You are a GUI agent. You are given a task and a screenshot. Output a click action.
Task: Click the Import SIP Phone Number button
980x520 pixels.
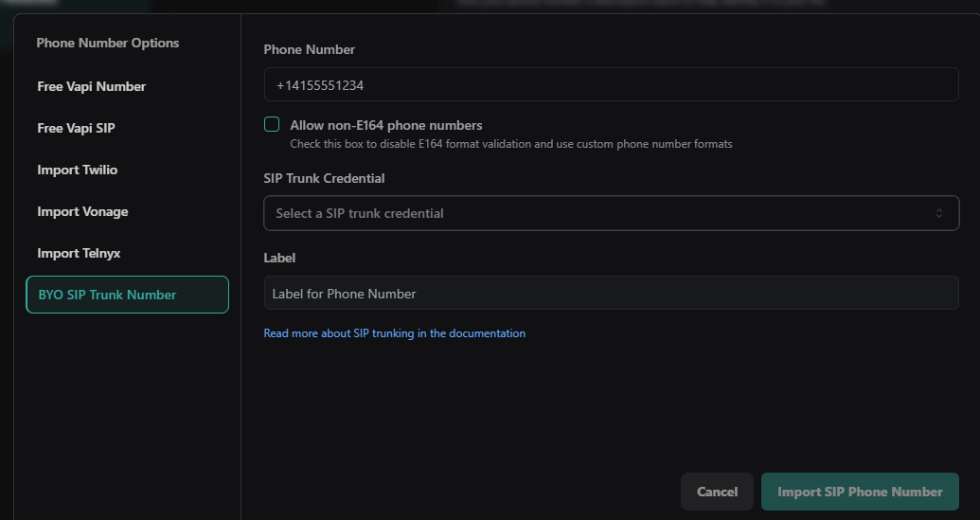point(860,492)
